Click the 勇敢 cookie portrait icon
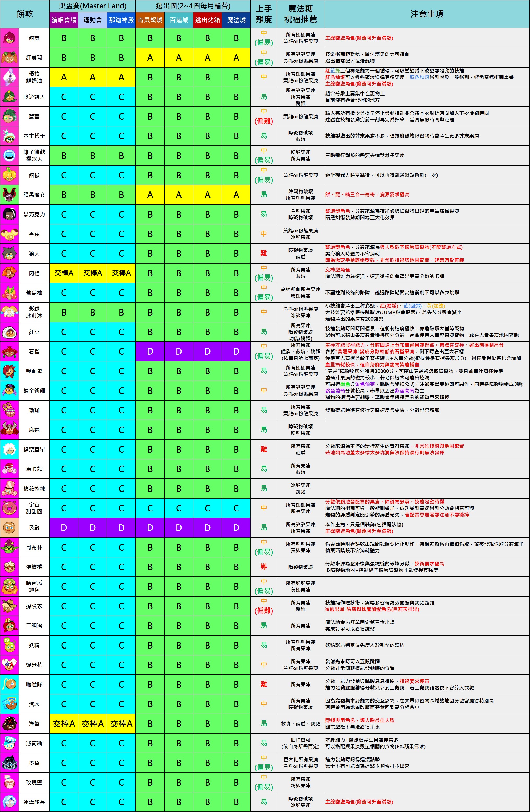Viewport: 530px width, 812px height. point(10,528)
